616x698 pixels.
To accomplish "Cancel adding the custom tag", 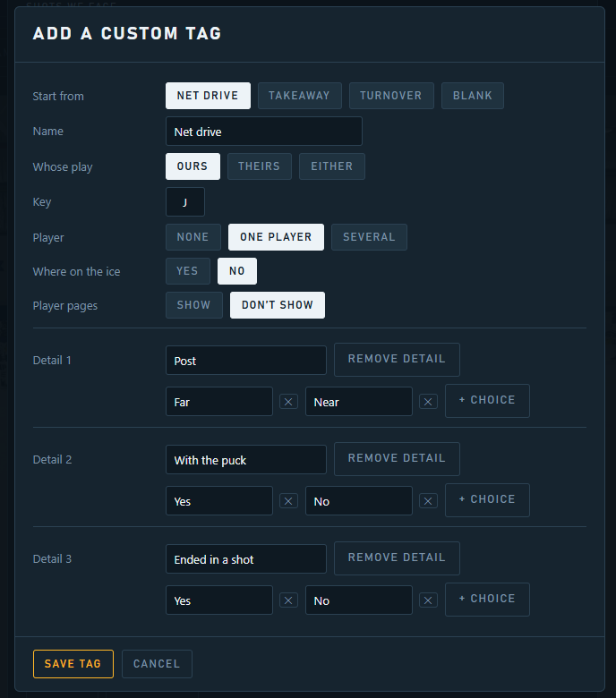I will pyautogui.click(x=157, y=664).
